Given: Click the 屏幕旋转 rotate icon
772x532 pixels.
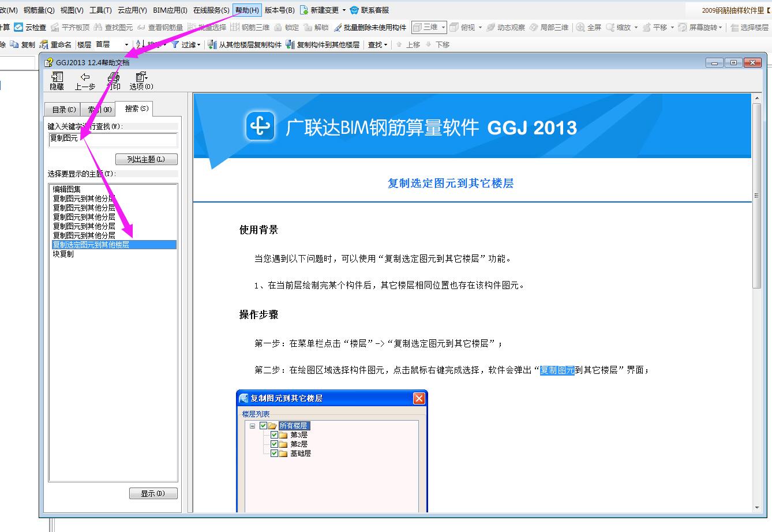Looking at the screenshot, I should tap(683, 27).
